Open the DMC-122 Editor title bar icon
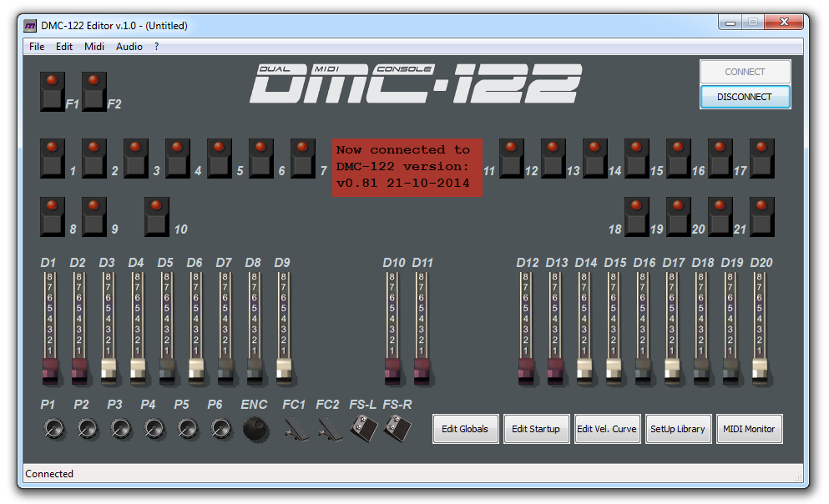The image size is (829, 504). click(31, 25)
